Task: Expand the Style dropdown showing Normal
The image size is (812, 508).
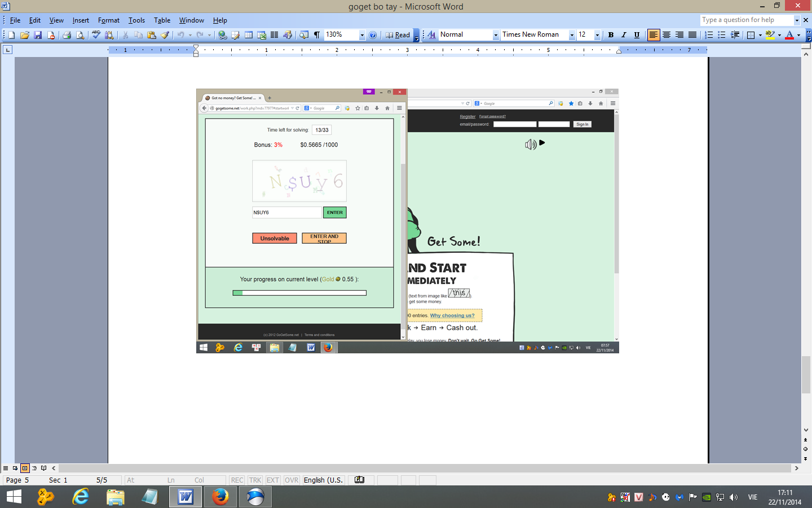Action: click(x=496, y=35)
